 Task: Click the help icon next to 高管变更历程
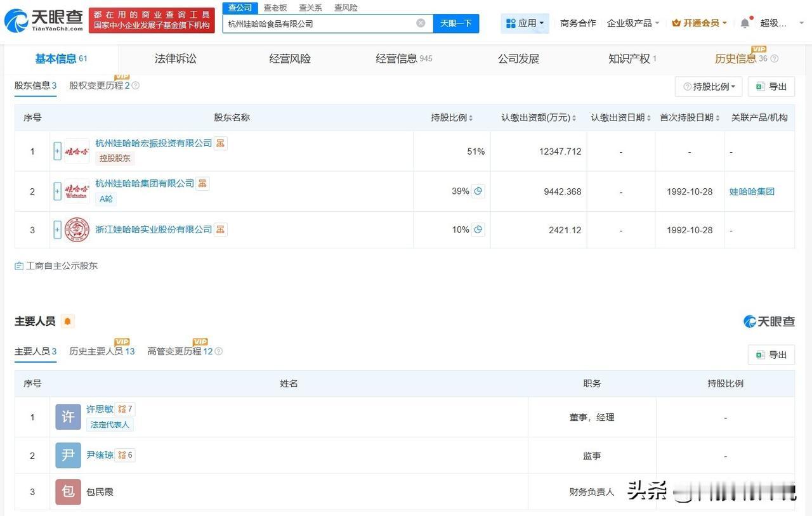[218, 351]
